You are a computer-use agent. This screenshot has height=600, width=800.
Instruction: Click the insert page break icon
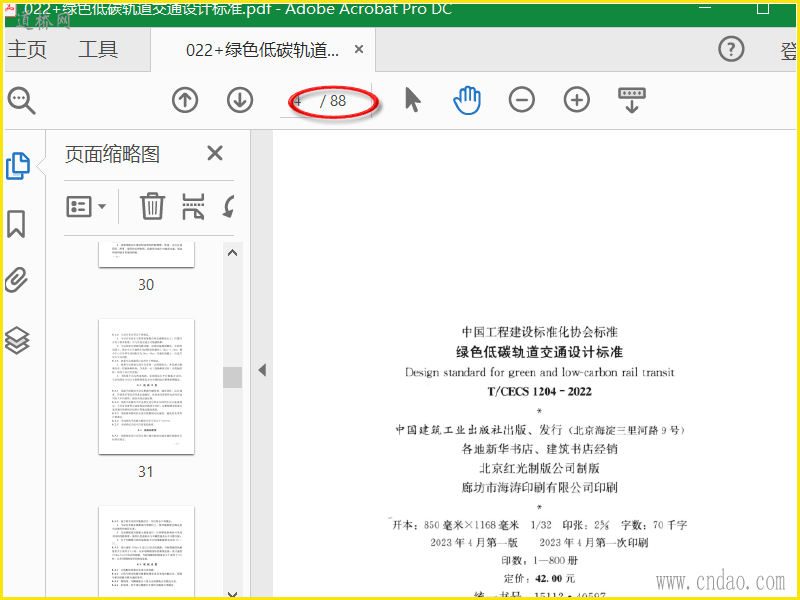193,206
